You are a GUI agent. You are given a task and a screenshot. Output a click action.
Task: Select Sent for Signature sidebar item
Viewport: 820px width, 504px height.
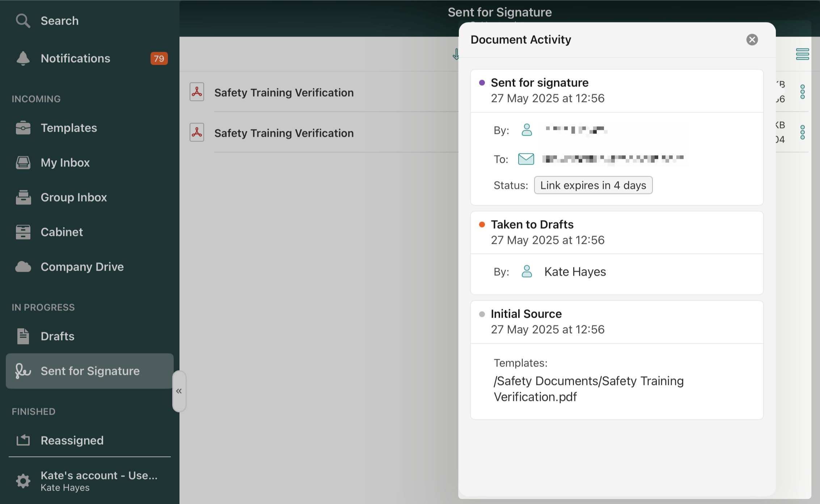click(x=90, y=371)
